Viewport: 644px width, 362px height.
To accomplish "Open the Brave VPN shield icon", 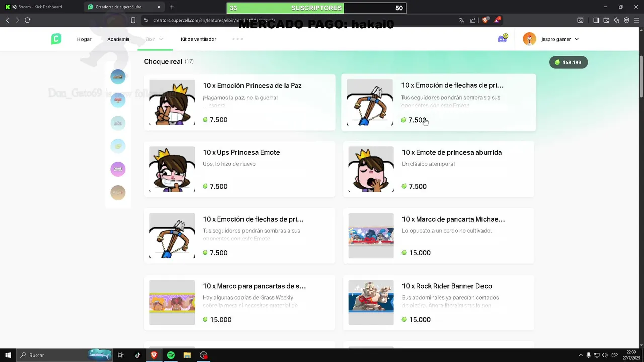I will tap(626, 20).
